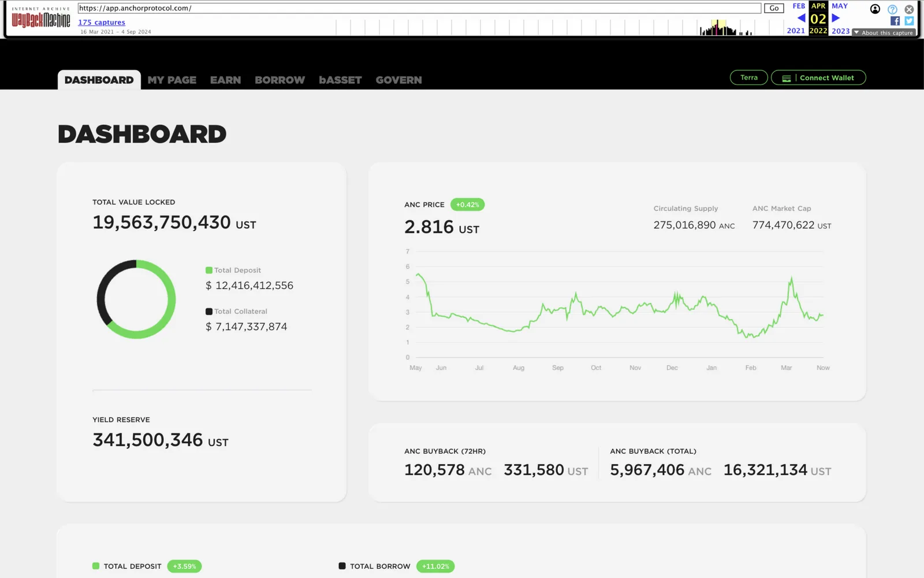This screenshot has height=578, width=924.
Task: Open the MY PAGE tab
Action: (x=172, y=80)
